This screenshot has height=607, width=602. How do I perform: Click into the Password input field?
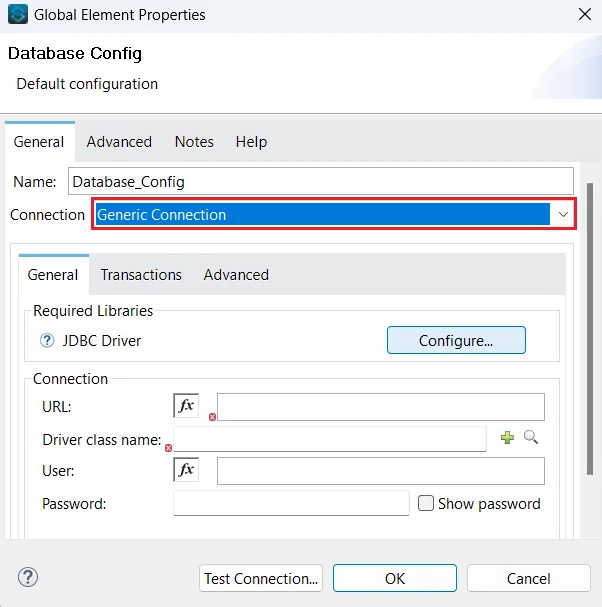(290, 503)
